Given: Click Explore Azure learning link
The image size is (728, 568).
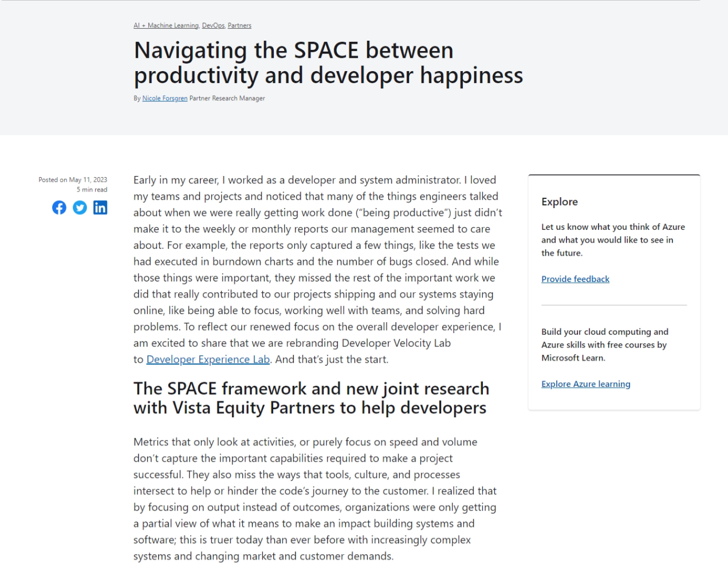Looking at the screenshot, I should [585, 384].
